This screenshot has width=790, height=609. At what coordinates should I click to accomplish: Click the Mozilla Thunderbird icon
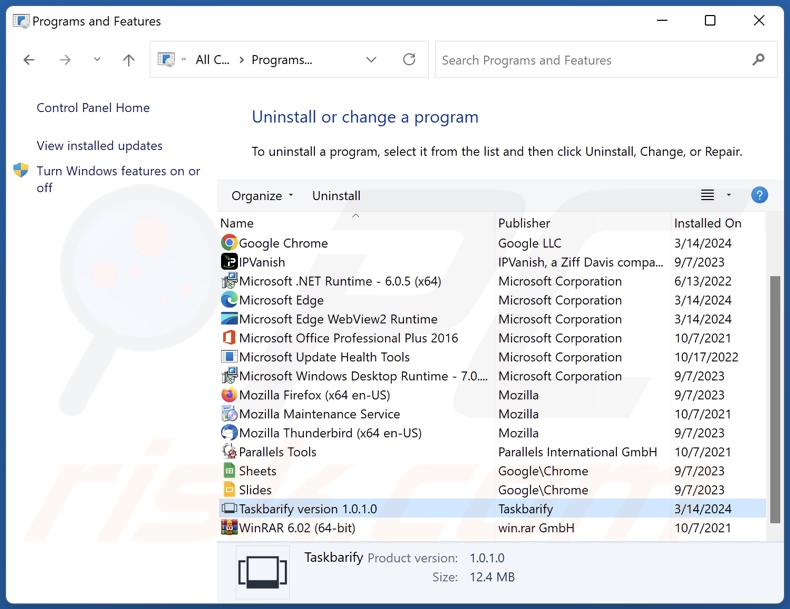[229, 433]
